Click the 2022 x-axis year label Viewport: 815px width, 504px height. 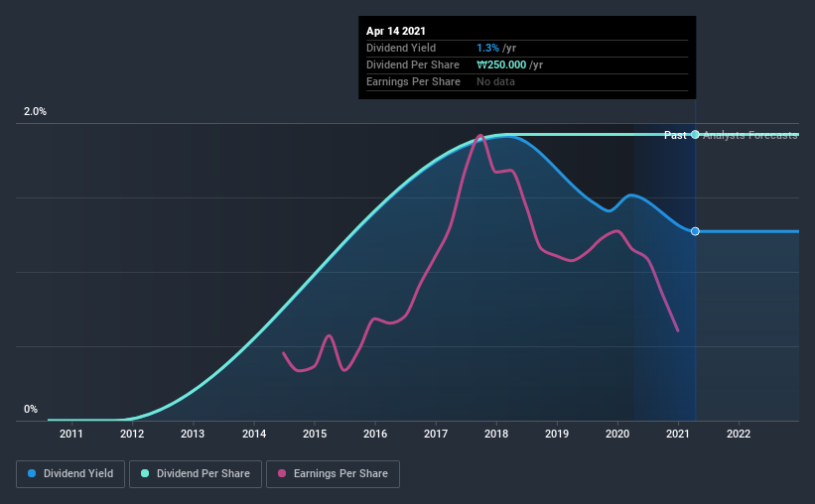(739, 434)
